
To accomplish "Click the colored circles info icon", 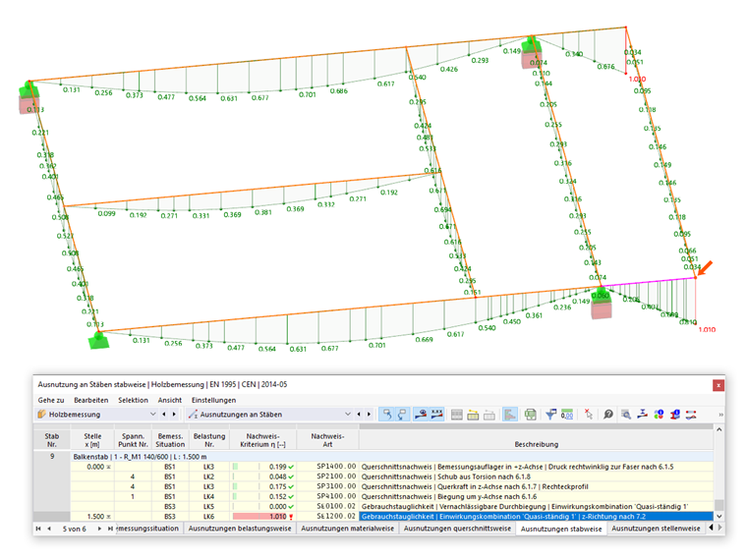I will coord(659,415).
